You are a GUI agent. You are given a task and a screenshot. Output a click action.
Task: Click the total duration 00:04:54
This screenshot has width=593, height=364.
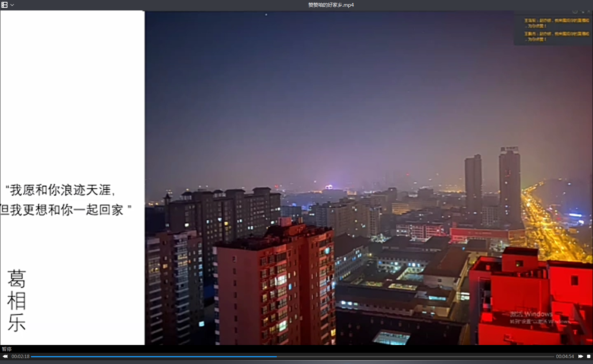[x=565, y=357]
